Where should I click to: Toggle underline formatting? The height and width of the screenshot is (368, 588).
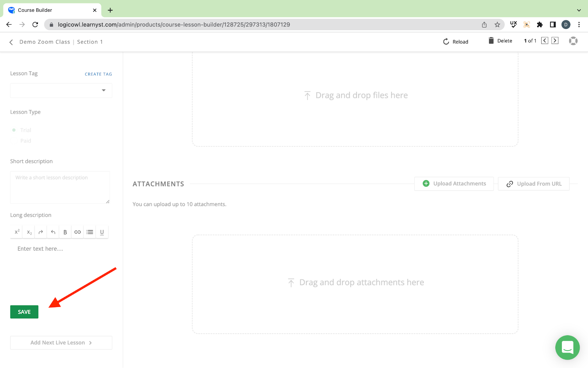coord(102,232)
